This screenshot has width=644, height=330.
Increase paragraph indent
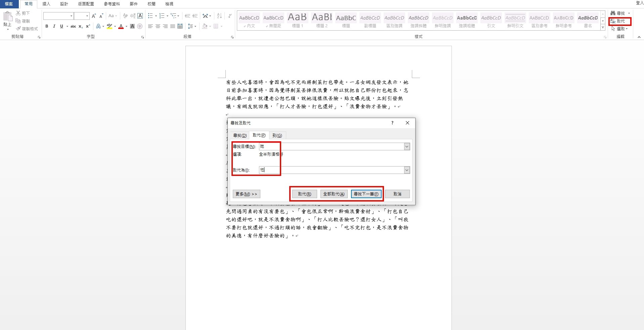pos(195,16)
